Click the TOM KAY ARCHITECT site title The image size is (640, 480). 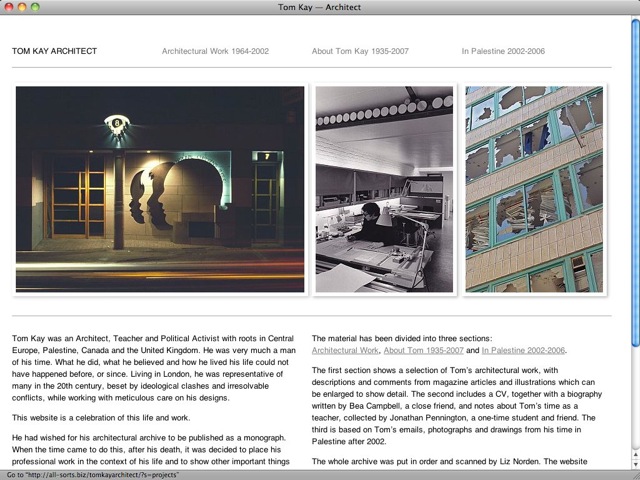[x=54, y=51]
